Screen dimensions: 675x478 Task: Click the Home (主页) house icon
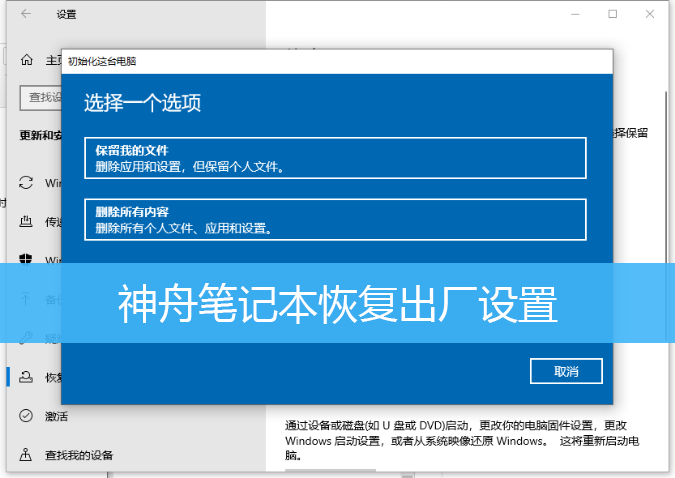[x=26, y=59]
